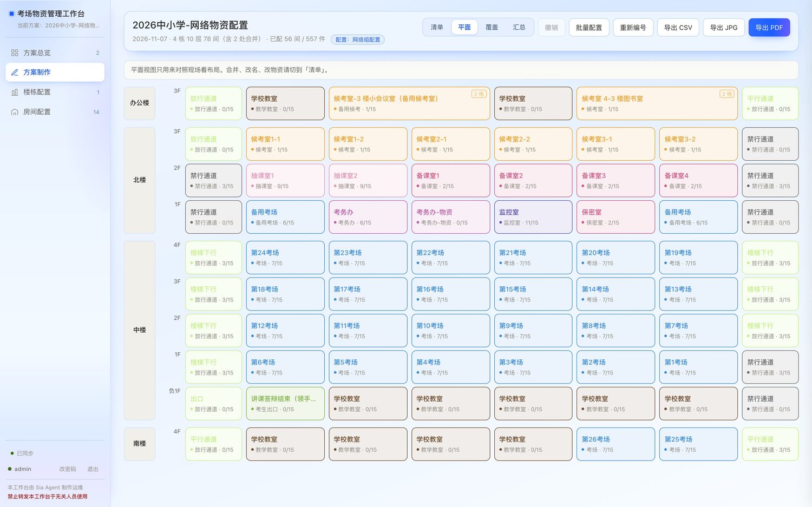Click the 配置：网络组配置 tag
Screen dimensions: 812x507
358,39
